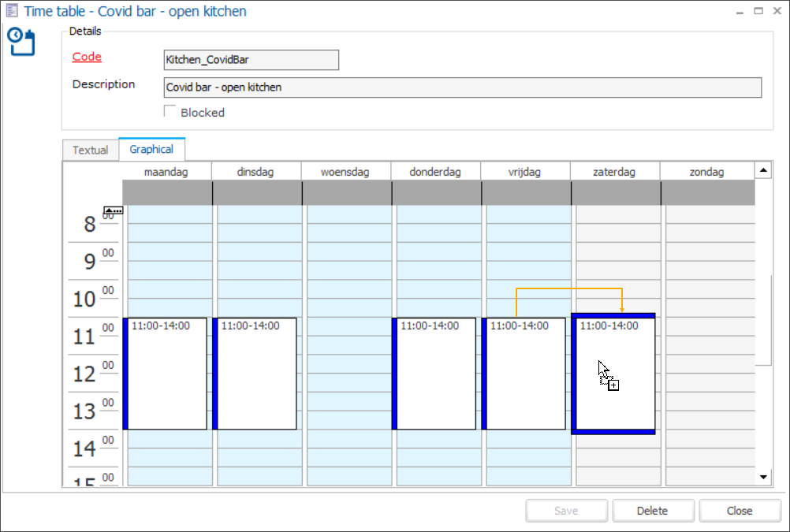The width and height of the screenshot is (790, 532).
Task: Enable the Blocked checkbox
Action: click(x=170, y=111)
